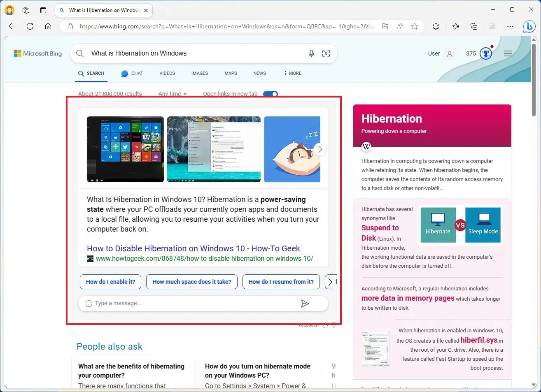This screenshot has width=541, height=392.
Task: Open the Any time filter dropdown
Action: pos(173,94)
